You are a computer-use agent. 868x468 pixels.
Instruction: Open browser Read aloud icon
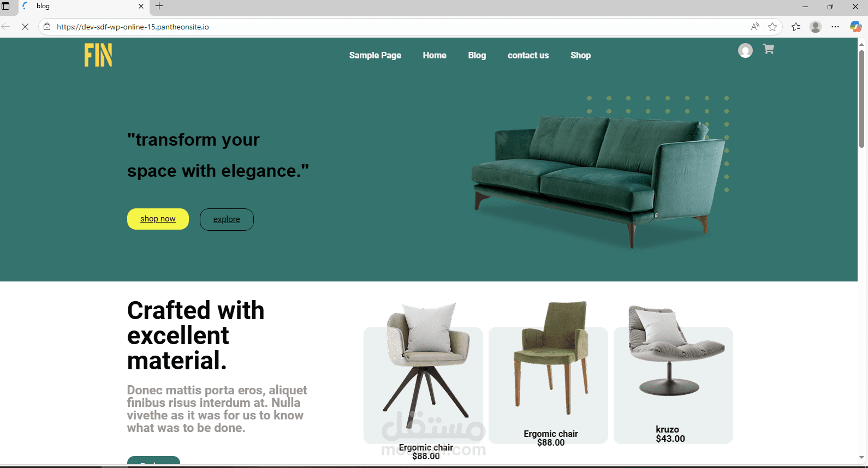tap(755, 27)
